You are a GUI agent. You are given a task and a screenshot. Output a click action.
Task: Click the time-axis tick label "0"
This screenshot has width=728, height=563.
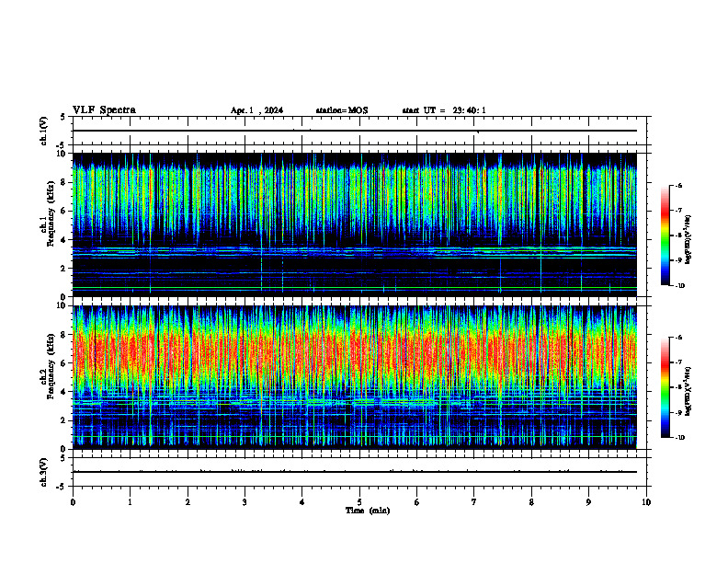point(73,502)
